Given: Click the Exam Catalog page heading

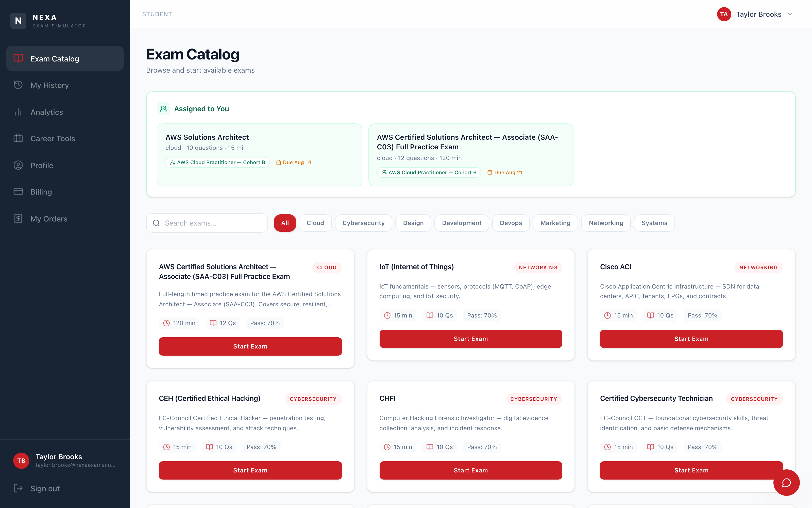Looking at the screenshot, I should click(x=193, y=54).
